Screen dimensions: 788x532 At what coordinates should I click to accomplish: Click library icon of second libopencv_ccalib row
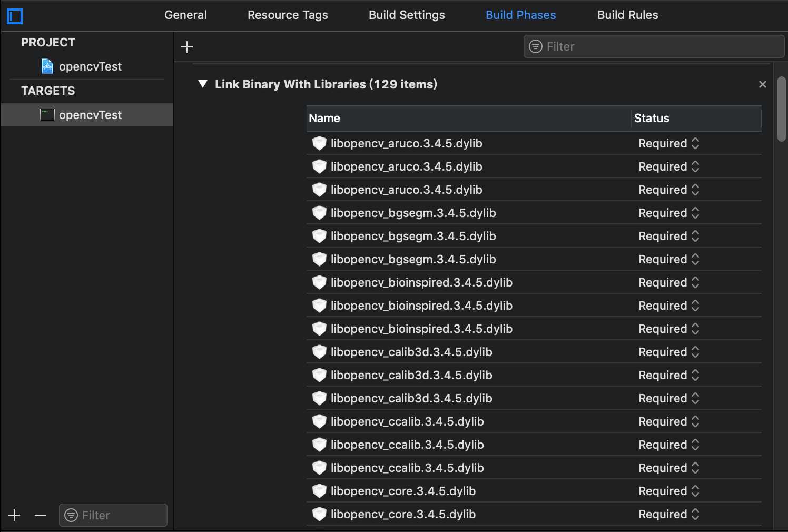(319, 445)
